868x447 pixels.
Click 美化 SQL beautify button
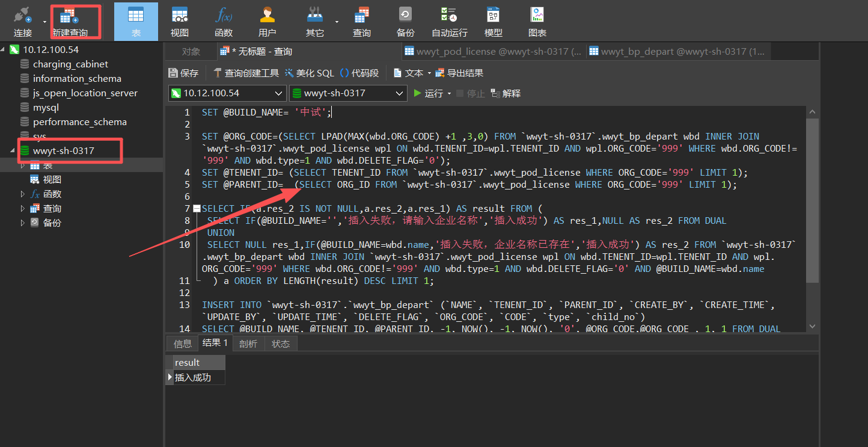pyautogui.click(x=309, y=73)
